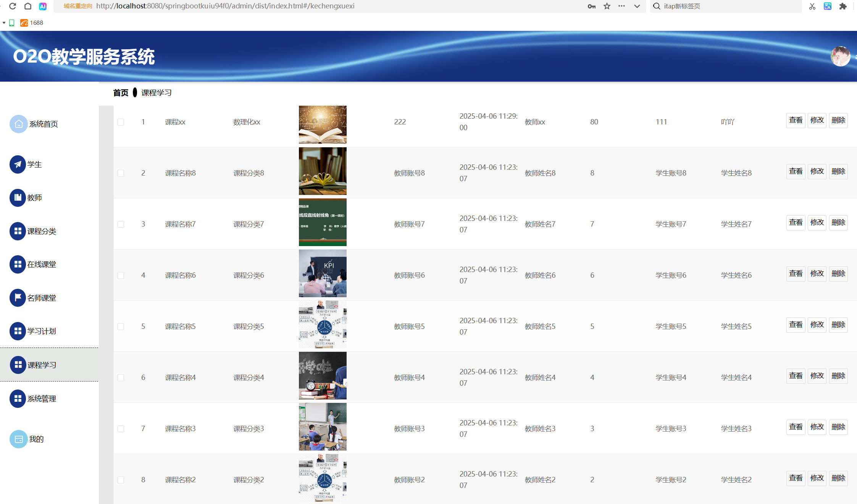857x504 pixels.
Task: Expand the address bar dropdown chevron
Action: pyautogui.click(x=637, y=6)
